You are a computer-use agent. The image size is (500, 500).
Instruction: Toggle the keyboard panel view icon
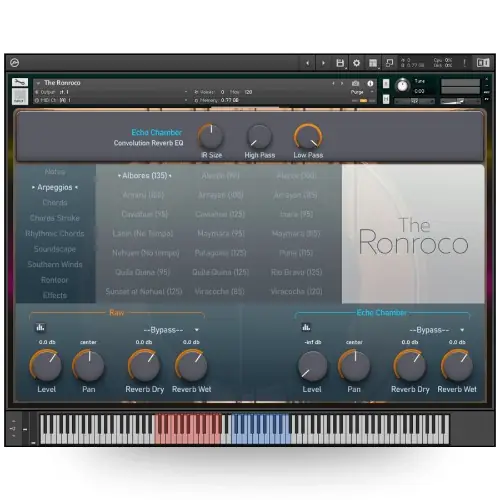pos(482,63)
